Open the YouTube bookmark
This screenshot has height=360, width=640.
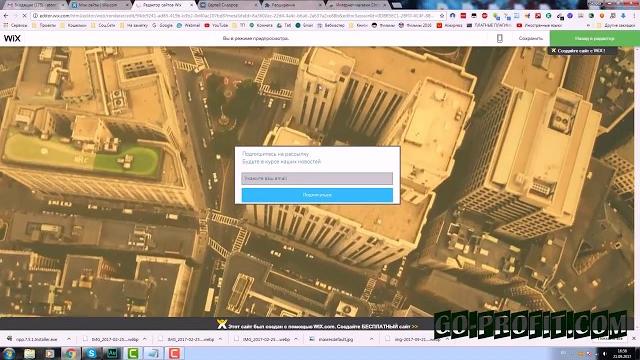point(216,25)
